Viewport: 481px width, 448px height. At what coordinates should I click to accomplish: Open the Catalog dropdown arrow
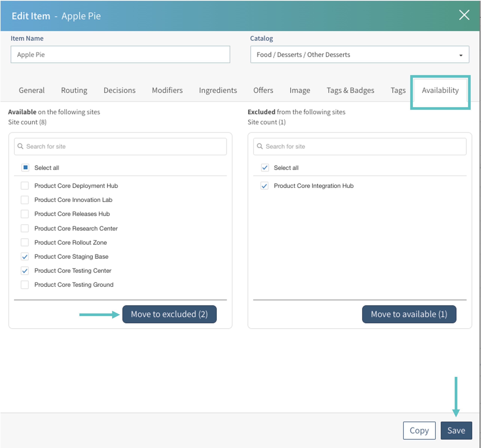pos(461,55)
